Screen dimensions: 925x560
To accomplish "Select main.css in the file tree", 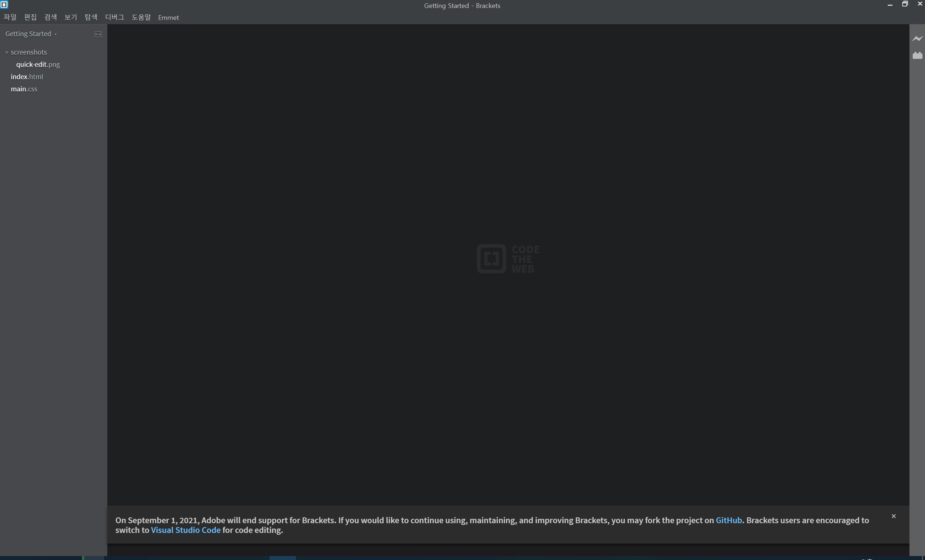I will 24,89.
